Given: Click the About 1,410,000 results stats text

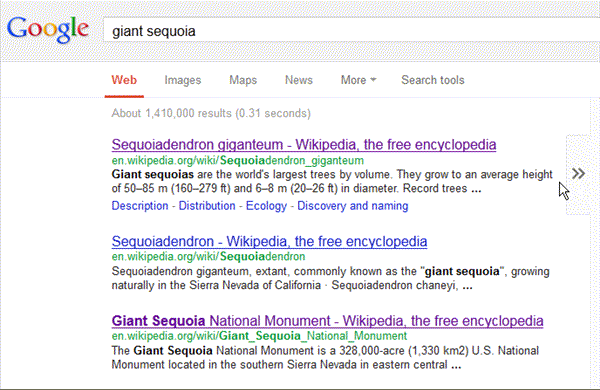Looking at the screenshot, I should pyautogui.click(x=211, y=113).
